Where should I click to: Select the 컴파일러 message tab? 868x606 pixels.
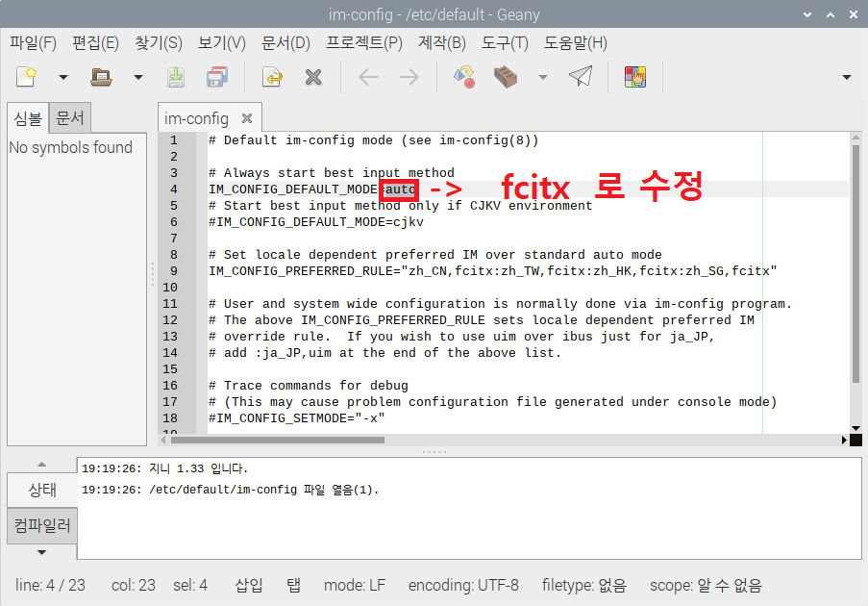point(42,525)
